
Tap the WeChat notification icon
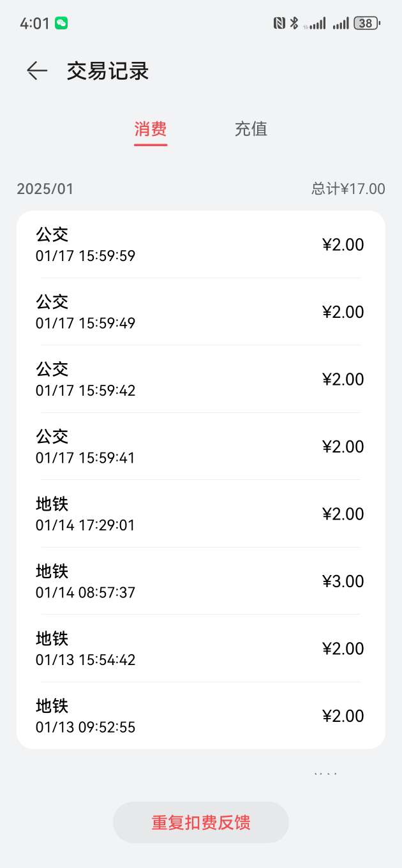[61, 24]
